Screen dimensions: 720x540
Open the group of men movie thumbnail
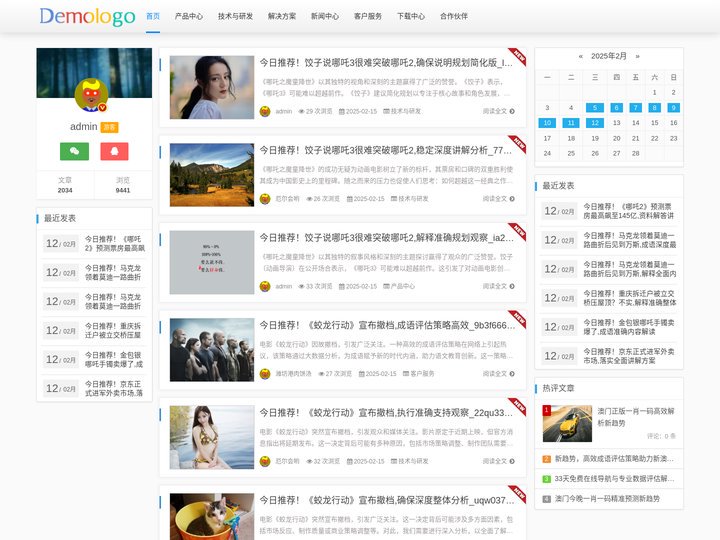(212, 350)
